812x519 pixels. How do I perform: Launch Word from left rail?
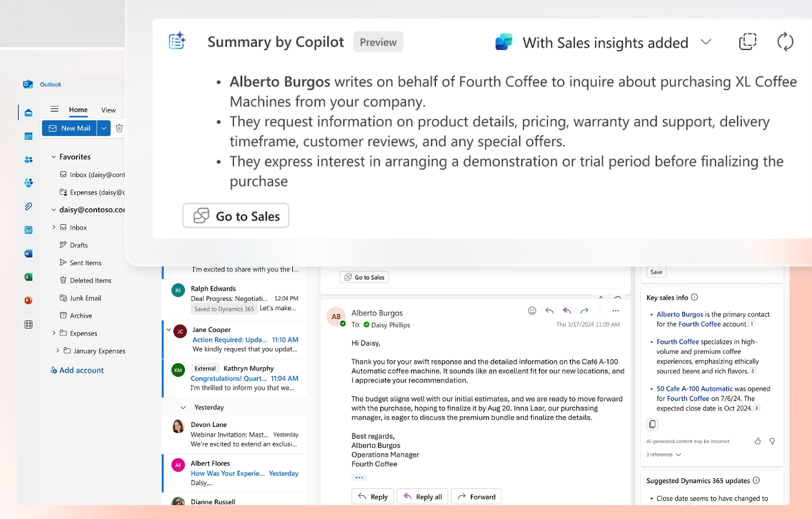tap(28, 254)
